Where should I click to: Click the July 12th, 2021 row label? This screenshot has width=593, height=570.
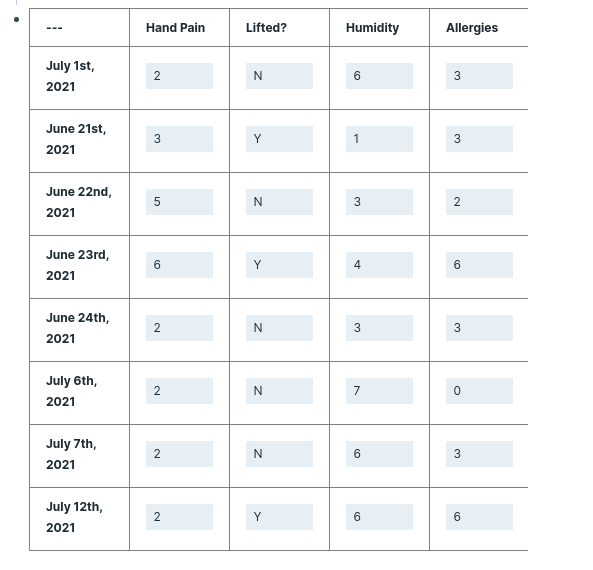75,517
